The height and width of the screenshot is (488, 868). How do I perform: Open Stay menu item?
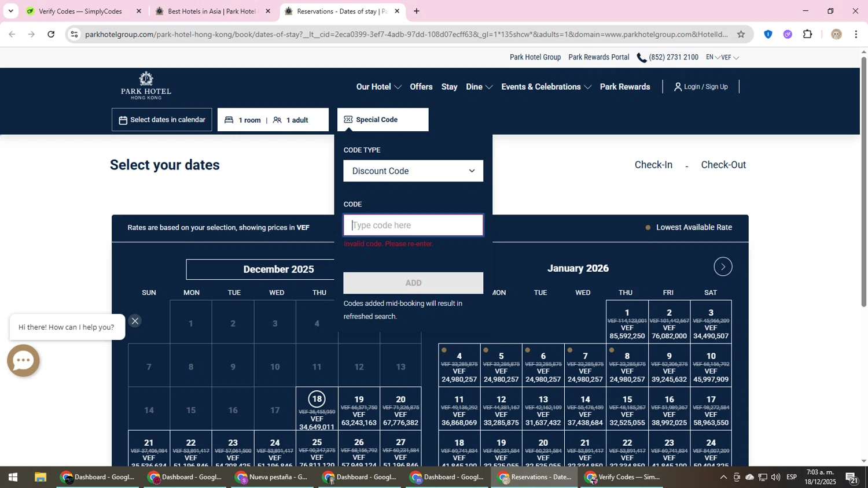tap(450, 87)
